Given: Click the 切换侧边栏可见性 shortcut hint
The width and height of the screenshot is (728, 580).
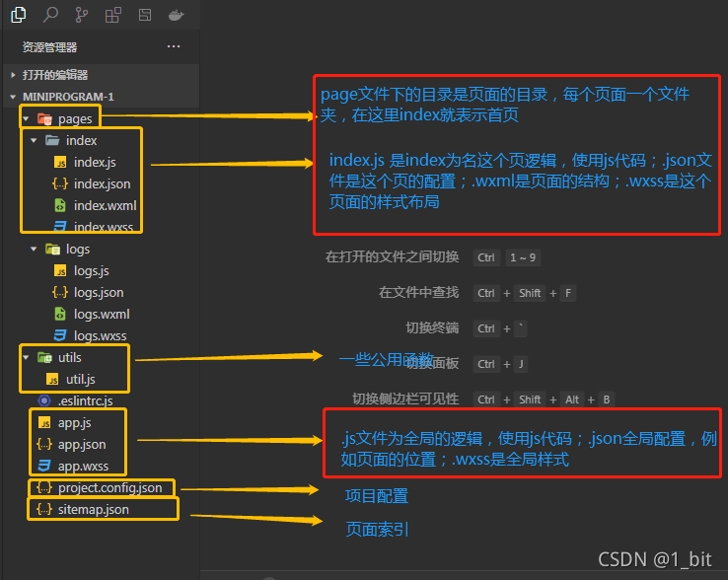Looking at the screenshot, I should [405, 399].
